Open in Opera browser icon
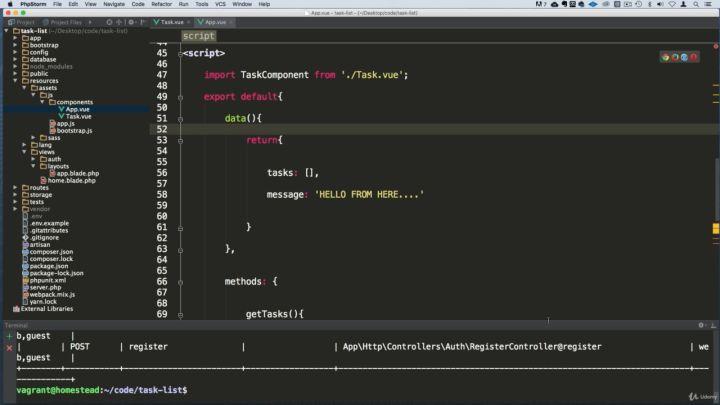This screenshot has height=405, width=720. tap(694, 57)
